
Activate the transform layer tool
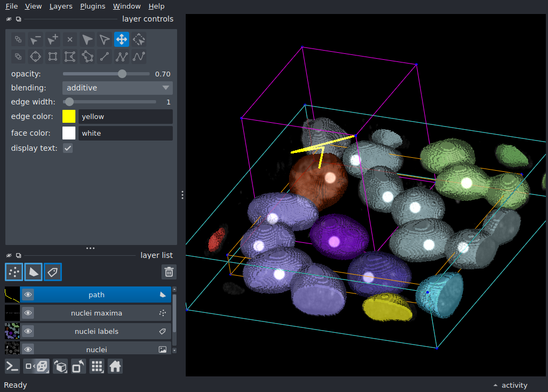point(139,39)
